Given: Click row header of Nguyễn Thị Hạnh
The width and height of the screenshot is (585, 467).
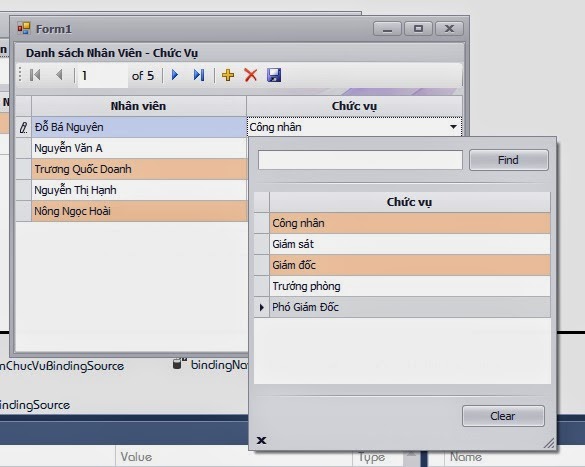Looking at the screenshot, I should [24, 190].
